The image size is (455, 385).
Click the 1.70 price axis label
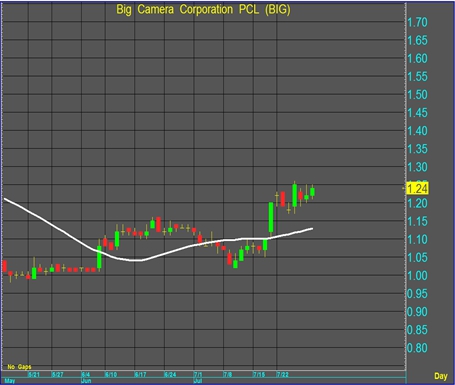pyautogui.click(x=417, y=22)
